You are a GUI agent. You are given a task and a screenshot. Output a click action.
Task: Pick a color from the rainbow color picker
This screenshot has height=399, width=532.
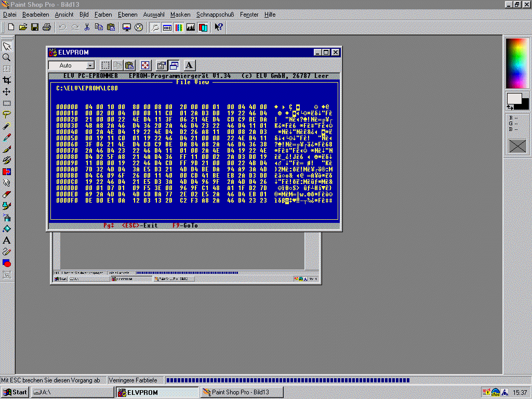[516, 63]
